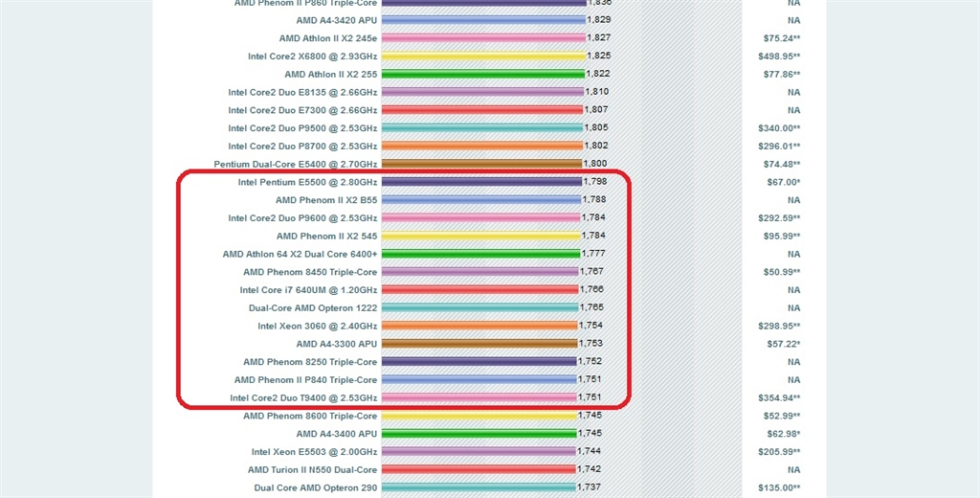Select the $296.01** price
Screen dimensions: 980x498
coord(779,147)
